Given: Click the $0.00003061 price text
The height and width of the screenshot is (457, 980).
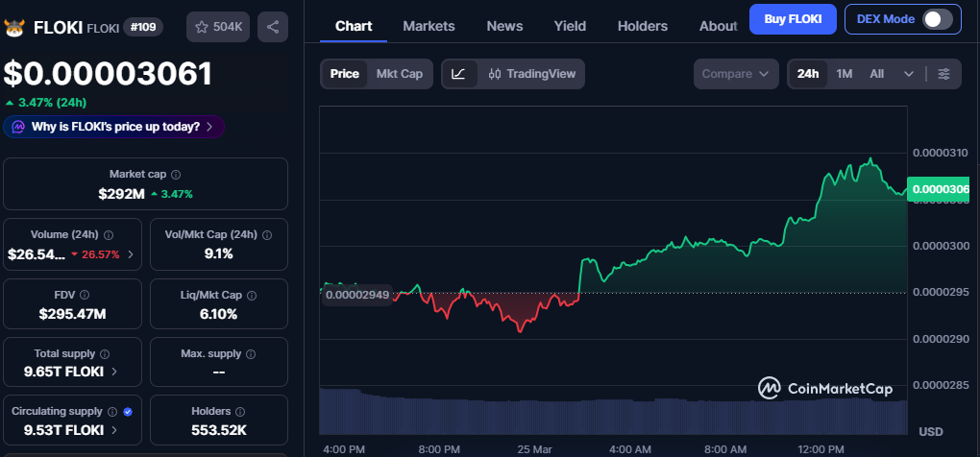Looking at the screenshot, I should 108,74.
